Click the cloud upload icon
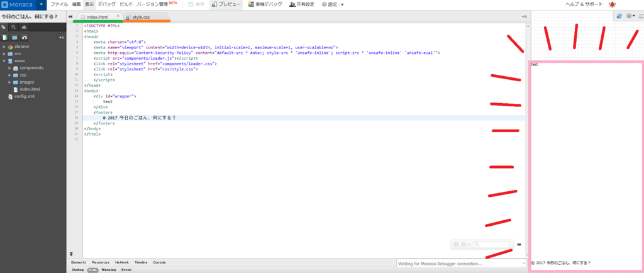 tap(25, 37)
